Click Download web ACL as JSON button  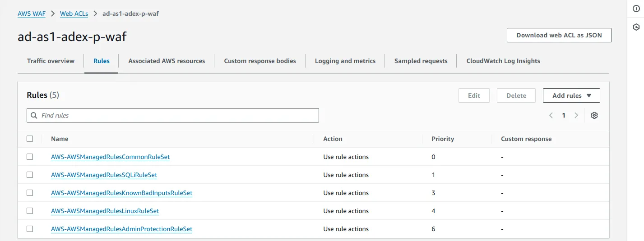point(559,35)
